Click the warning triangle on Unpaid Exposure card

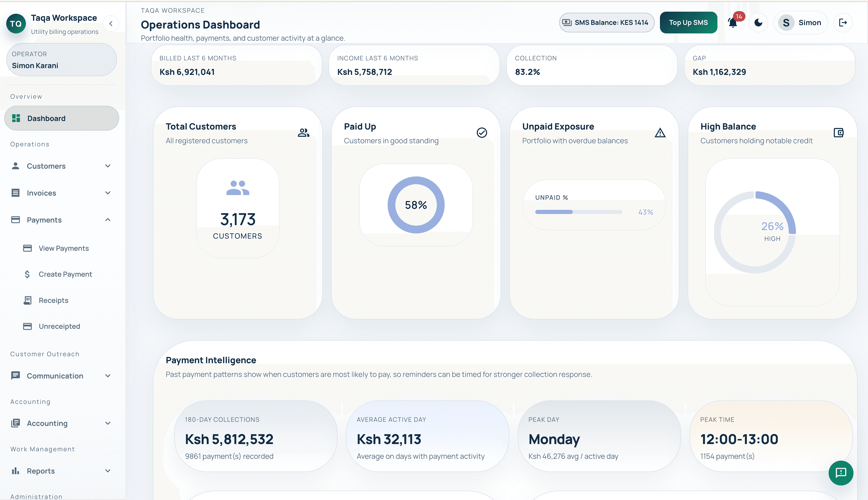(660, 133)
